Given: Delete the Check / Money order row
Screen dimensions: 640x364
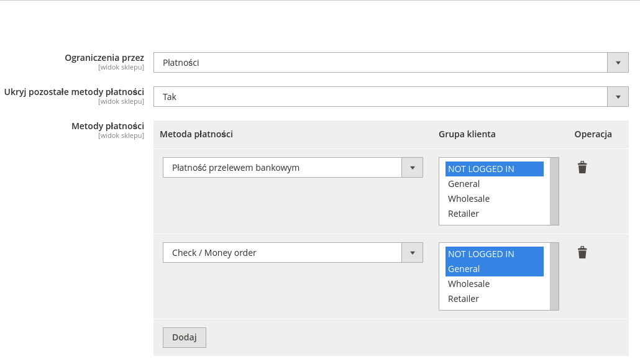Looking at the screenshot, I should (x=582, y=253).
